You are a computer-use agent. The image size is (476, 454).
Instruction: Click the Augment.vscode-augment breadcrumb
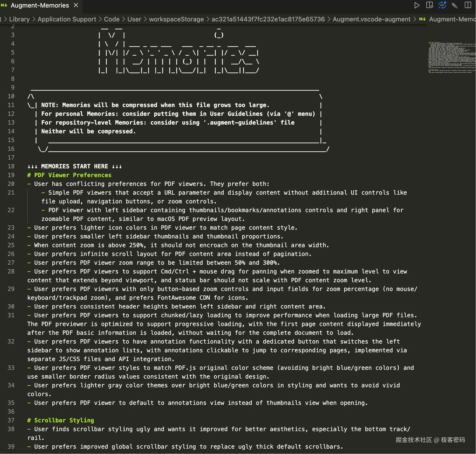coord(371,19)
